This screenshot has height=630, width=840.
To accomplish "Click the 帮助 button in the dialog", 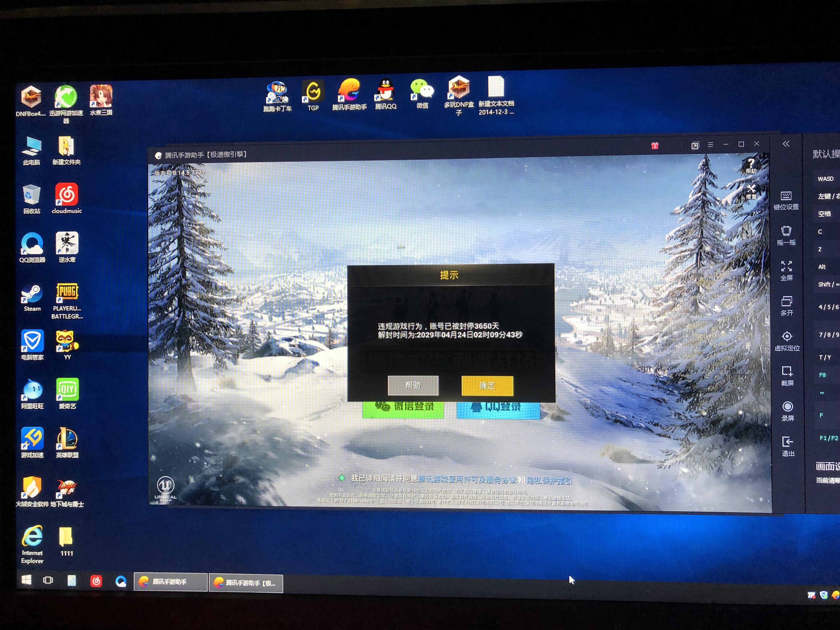I will tap(413, 385).
